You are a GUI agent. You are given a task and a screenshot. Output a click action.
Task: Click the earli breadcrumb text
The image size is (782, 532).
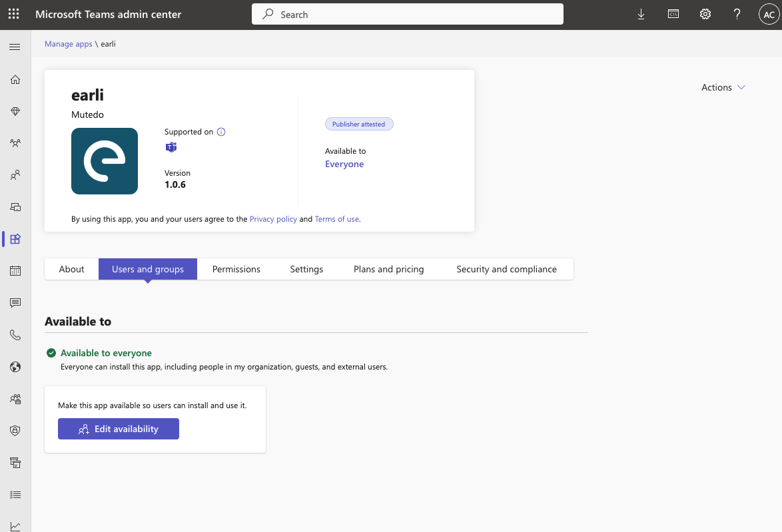108,44
